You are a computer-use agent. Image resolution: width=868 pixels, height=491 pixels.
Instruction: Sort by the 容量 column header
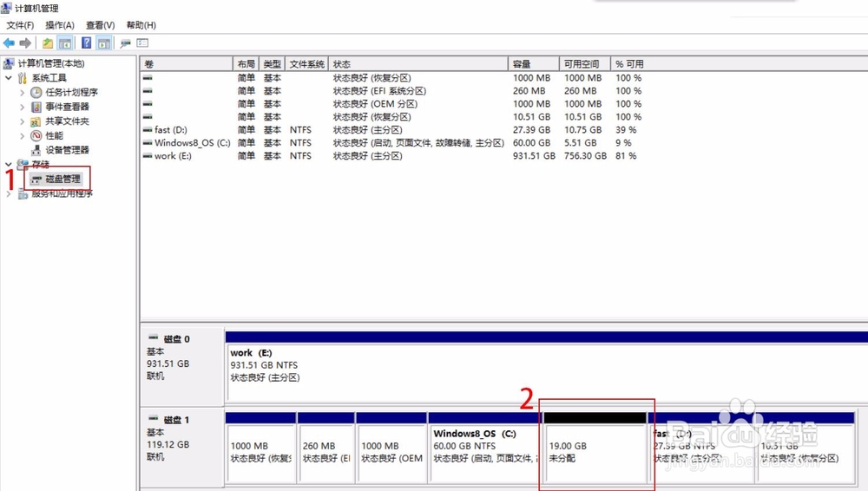pyautogui.click(x=533, y=64)
